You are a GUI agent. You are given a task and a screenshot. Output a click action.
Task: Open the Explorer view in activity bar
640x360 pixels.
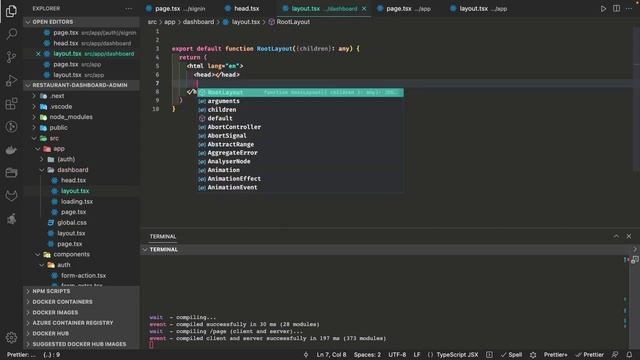(x=11, y=11)
